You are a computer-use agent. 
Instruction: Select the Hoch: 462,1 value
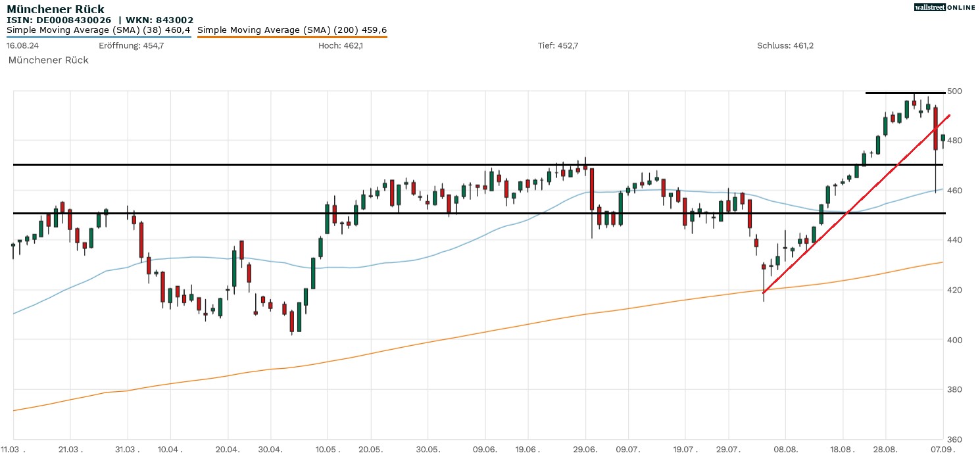pyautogui.click(x=340, y=45)
